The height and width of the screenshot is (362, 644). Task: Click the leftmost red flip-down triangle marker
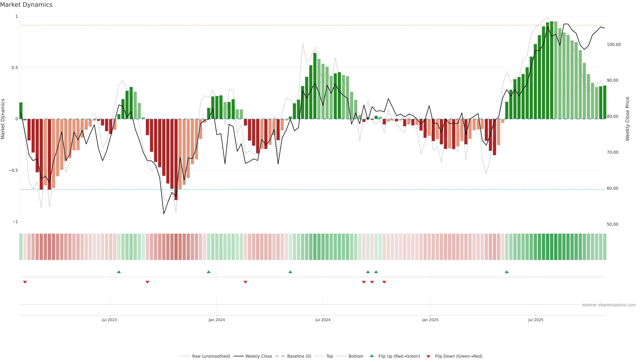(25, 282)
